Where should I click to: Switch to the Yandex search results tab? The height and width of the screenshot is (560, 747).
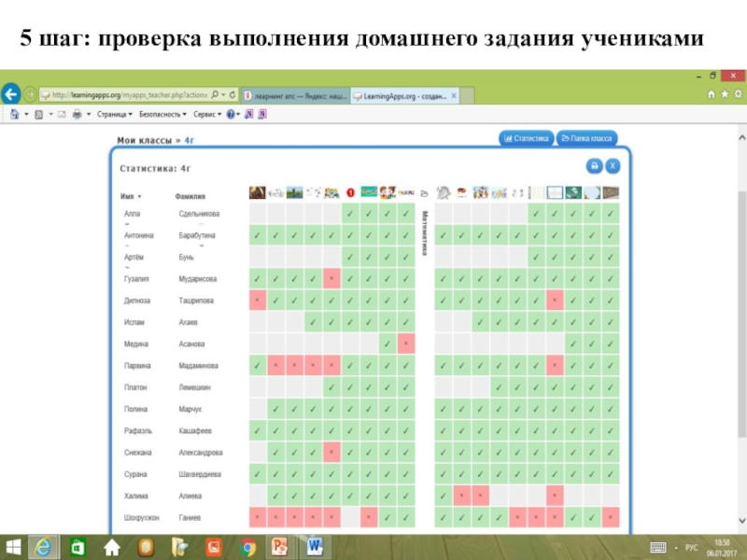click(293, 95)
